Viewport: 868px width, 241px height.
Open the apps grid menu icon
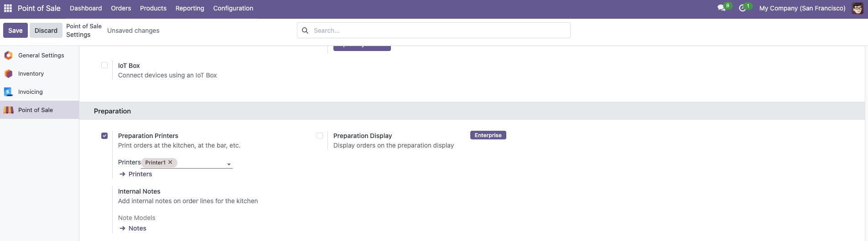[x=8, y=8]
